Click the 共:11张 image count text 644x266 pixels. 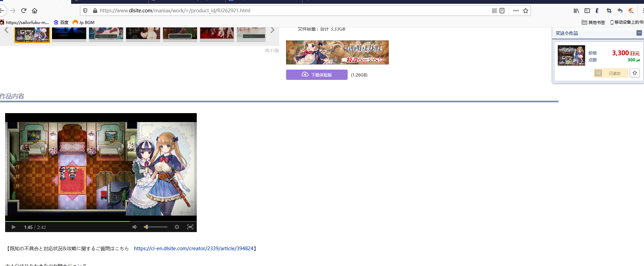pyautogui.click(x=272, y=51)
